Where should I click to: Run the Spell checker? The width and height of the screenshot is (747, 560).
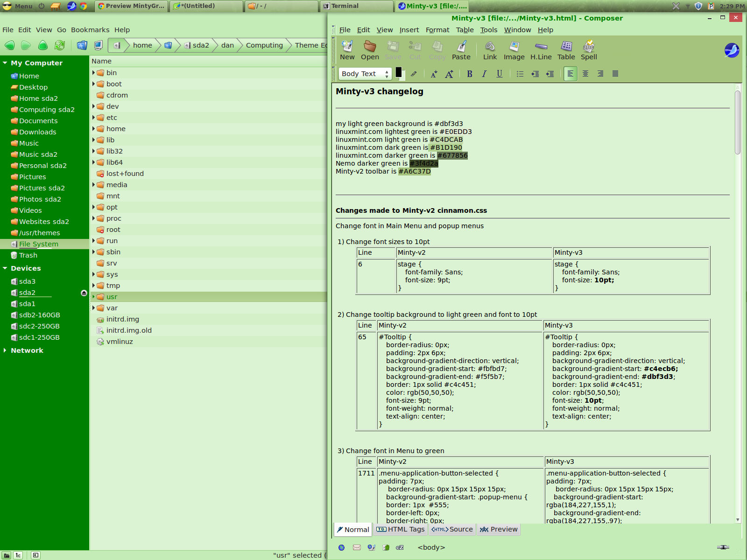pyautogui.click(x=589, y=50)
